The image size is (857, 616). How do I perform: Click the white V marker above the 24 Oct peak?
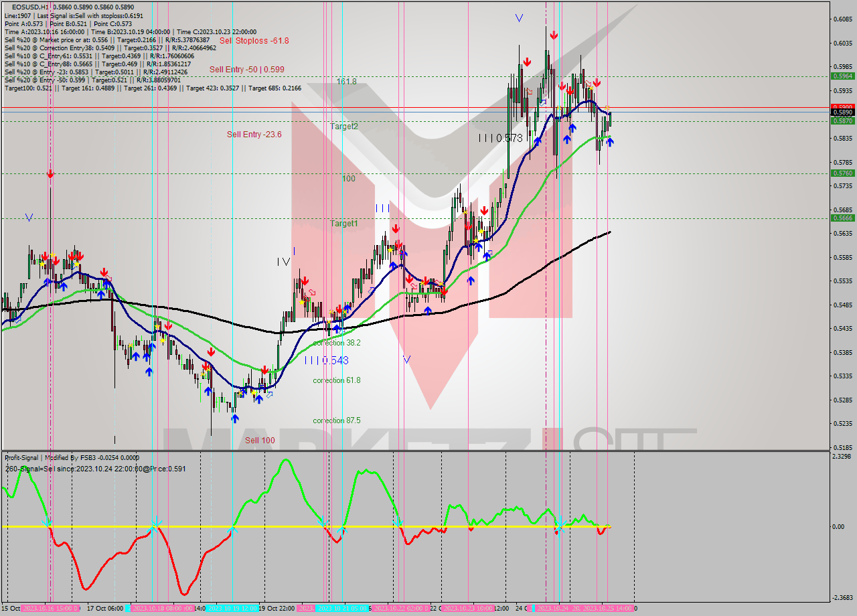point(519,18)
